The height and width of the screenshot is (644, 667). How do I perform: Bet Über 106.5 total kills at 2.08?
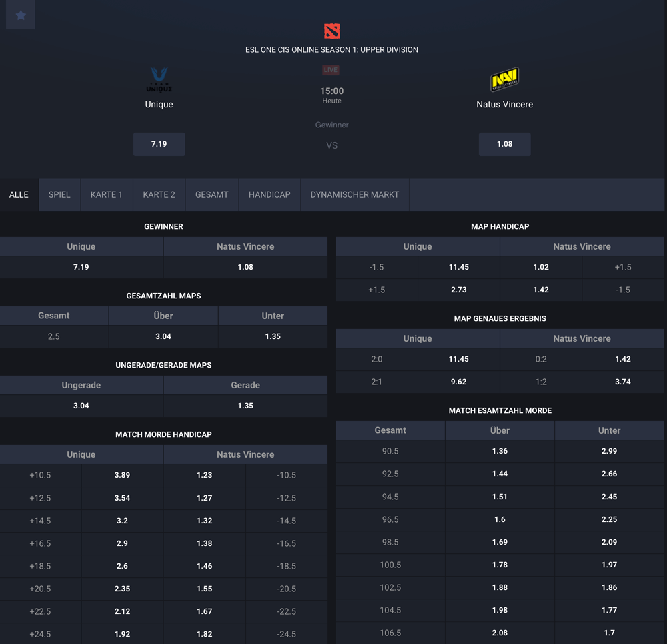[x=500, y=633]
